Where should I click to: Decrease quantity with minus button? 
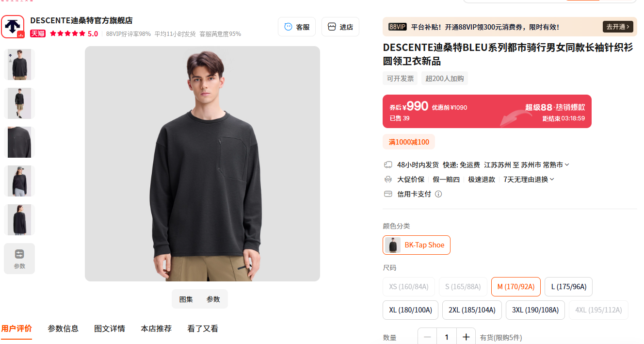427,337
